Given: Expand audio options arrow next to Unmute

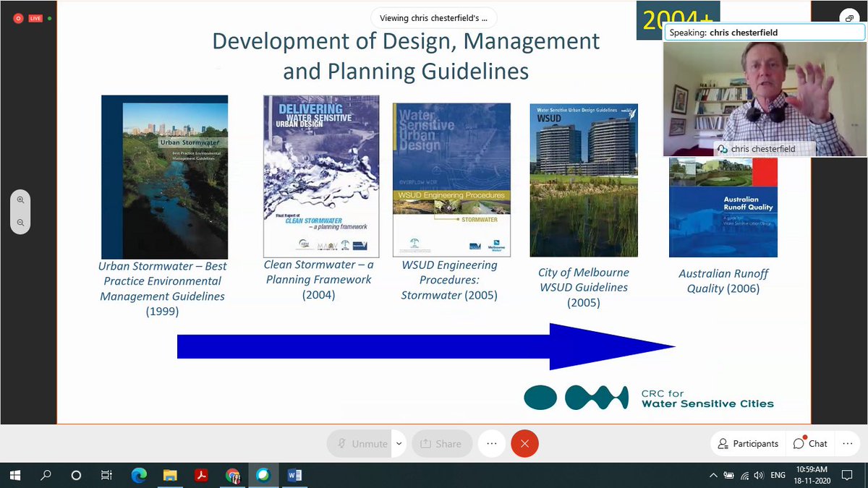Looking at the screenshot, I should [x=399, y=444].
